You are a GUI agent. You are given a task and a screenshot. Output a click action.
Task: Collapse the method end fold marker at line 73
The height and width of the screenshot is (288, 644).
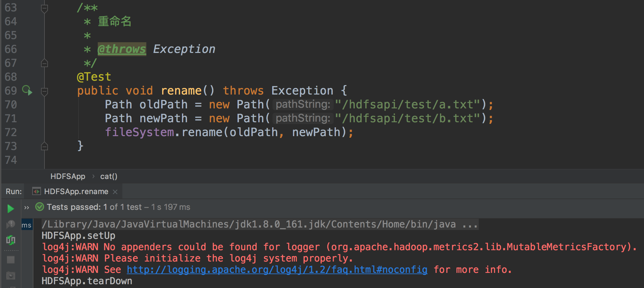coord(44,146)
